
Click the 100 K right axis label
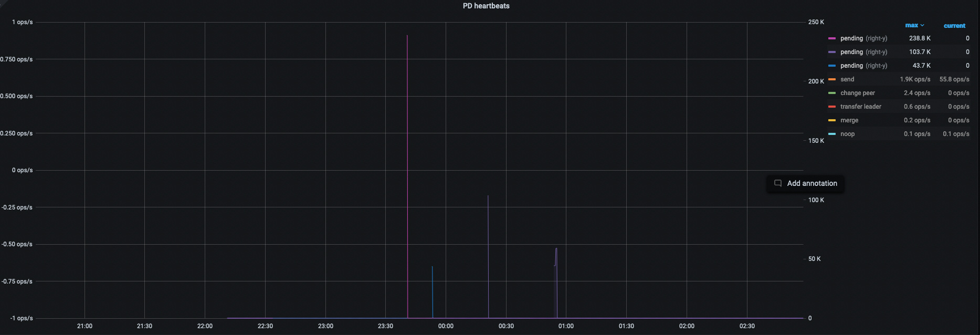pyautogui.click(x=816, y=200)
